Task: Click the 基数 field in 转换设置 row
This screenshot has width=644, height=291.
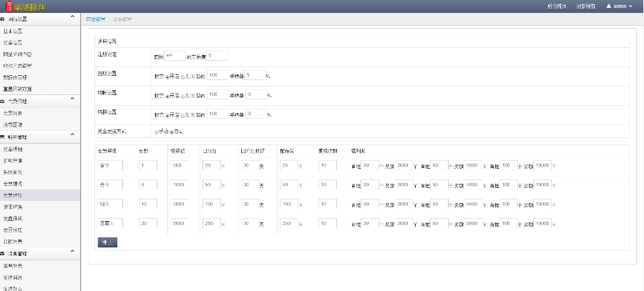Action: coord(218,114)
